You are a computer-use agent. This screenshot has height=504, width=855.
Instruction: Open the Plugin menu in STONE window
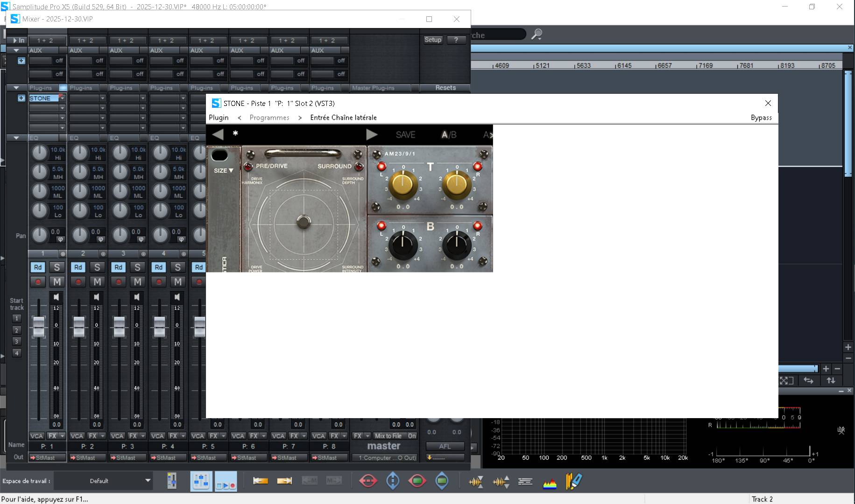(219, 118)
